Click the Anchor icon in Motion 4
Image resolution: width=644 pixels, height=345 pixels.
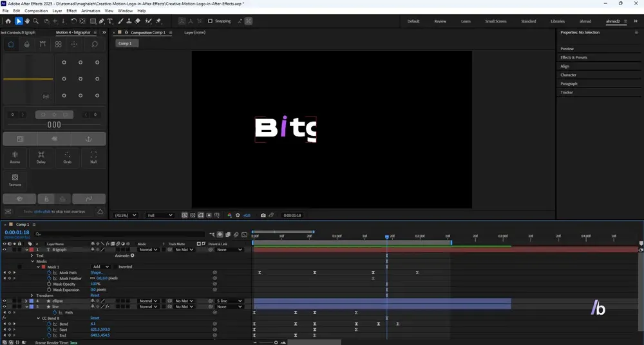pos(88,139)
